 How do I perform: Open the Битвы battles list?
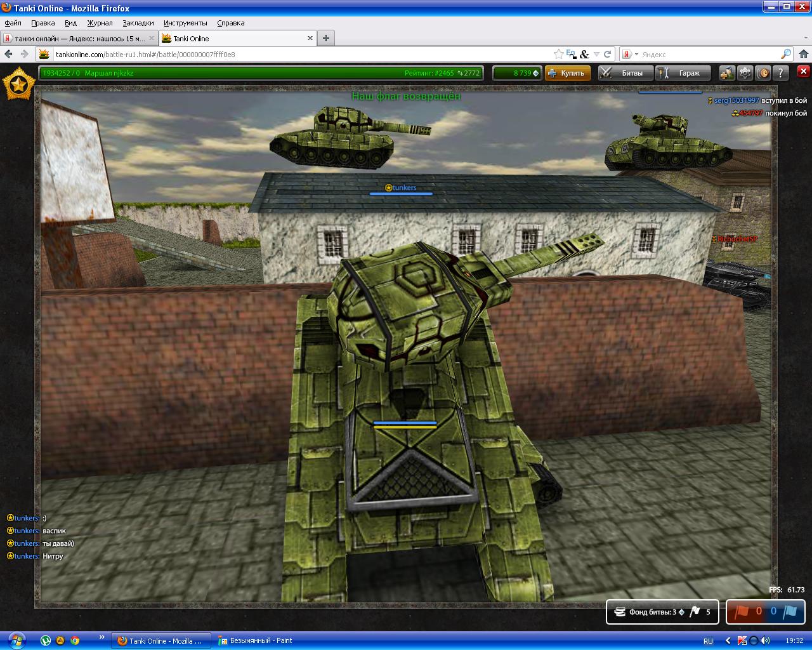625,73
